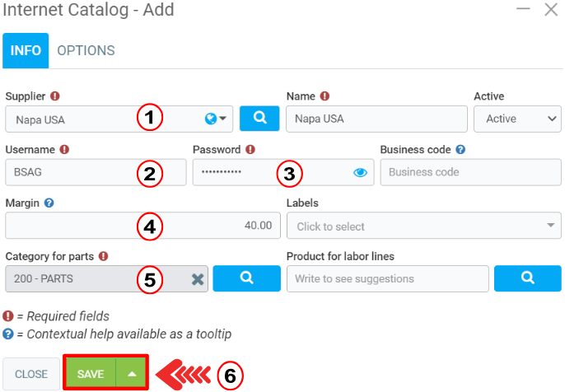Show password using the eye icon
The image size is (565, 392).
click(360, 172)
